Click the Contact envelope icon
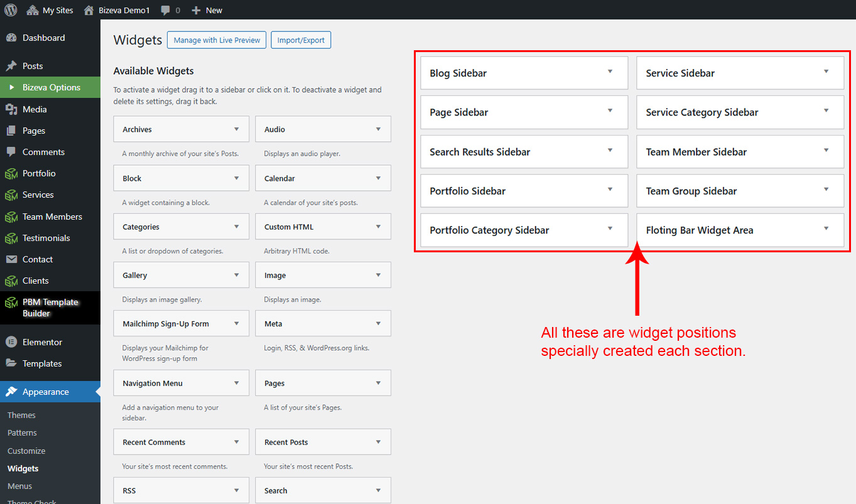The width and height of the screenshot is (856, 504). click(11, 259)
